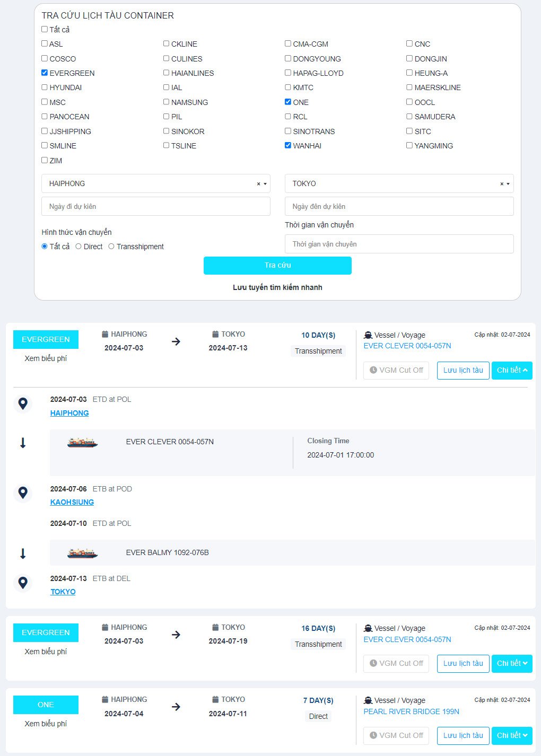Screen dimensions: 541x756
Task: Click the ship image next to EVER CLEVER 0054-057N
Action: (x=82, y=442)
